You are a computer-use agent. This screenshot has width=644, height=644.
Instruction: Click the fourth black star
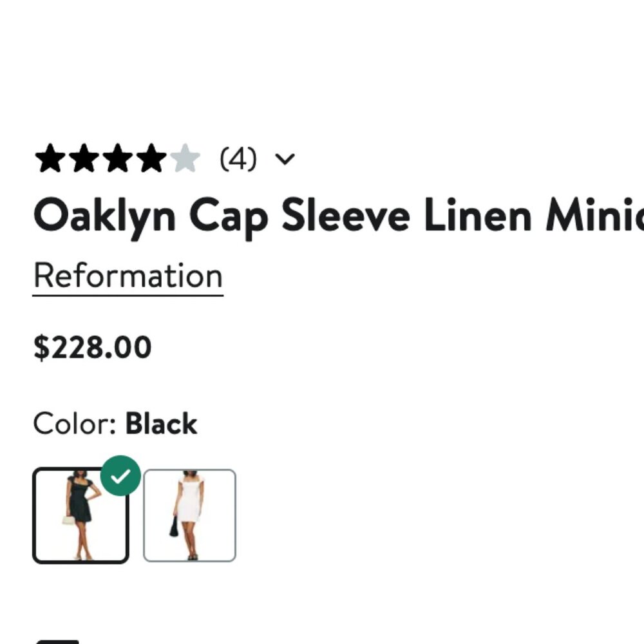click(153, 158)
